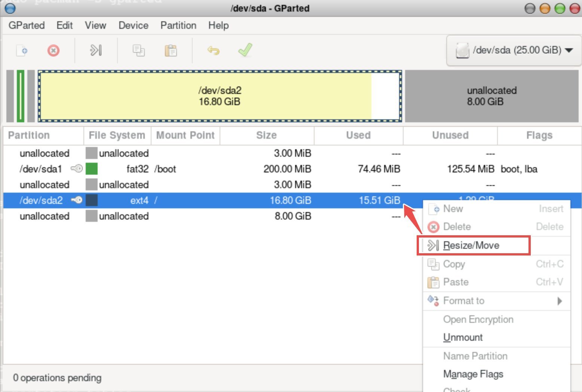Click the 125.54 MiB unused cell

[471, 169]
